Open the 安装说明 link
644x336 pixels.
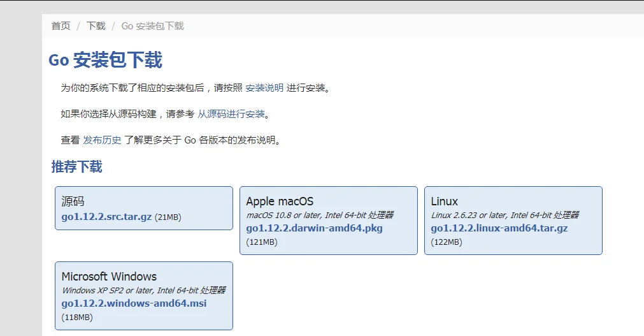(264, 87)
